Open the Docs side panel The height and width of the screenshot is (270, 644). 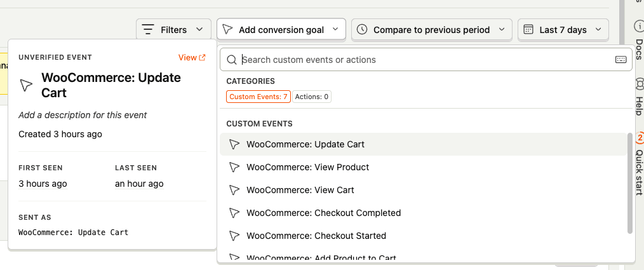pos(638,39)
